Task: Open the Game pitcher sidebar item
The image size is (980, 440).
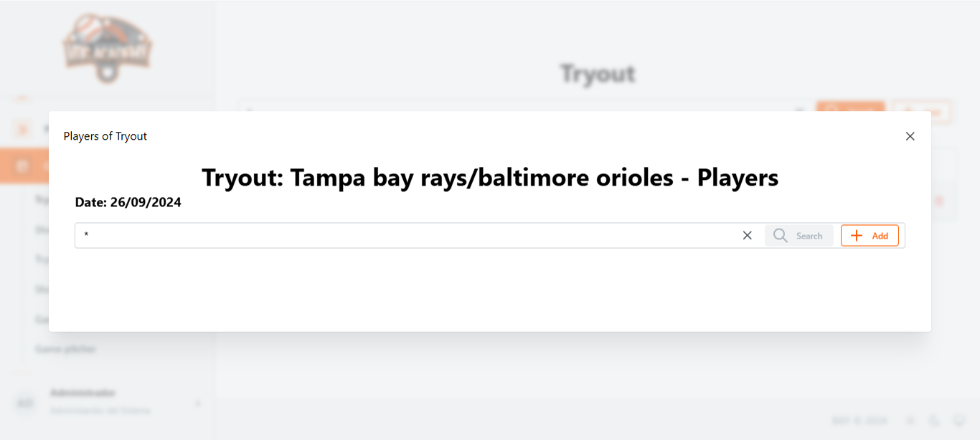Action: (65, 349)
